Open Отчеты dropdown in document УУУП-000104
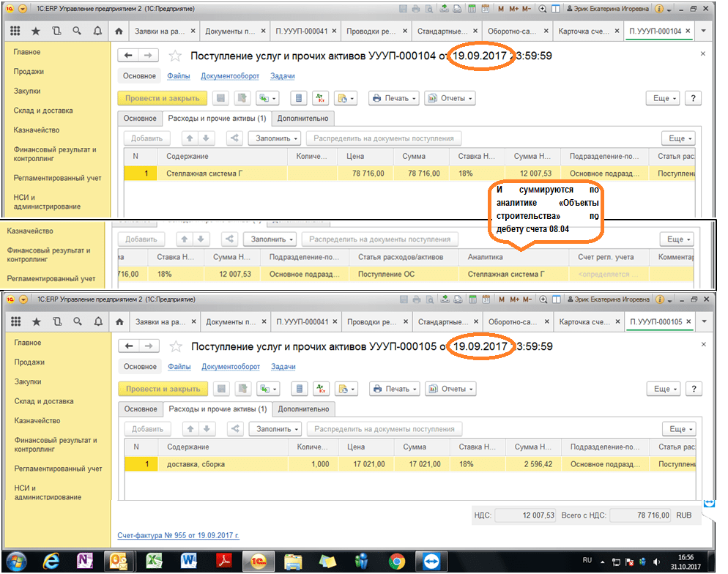This screenshot has width=728, height=574. [x=450, y=98]
